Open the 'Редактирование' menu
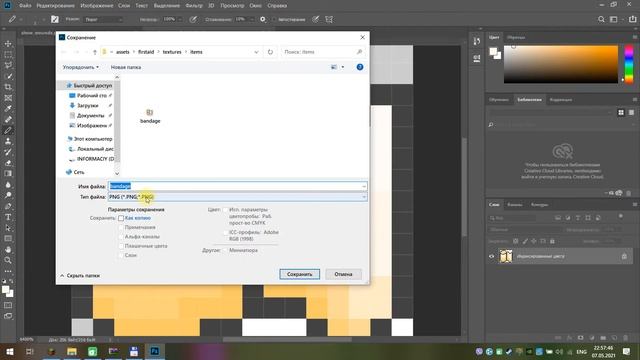Viewport: 640px width, 360px height. click(56, 6)
